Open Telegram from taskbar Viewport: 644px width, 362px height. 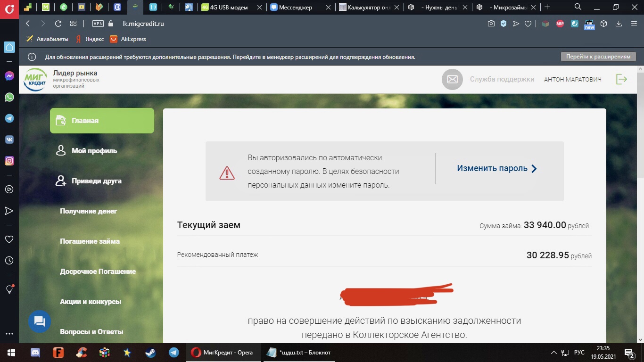click(173, 353)
